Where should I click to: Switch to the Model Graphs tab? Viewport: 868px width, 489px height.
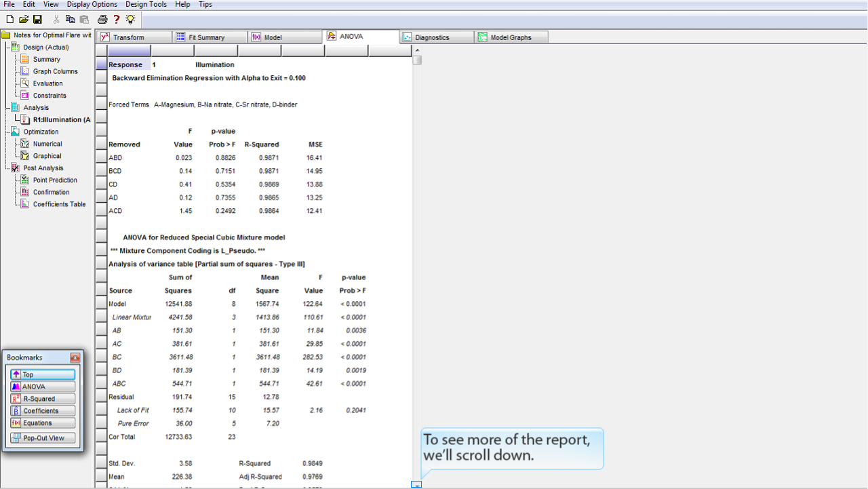point(511,37)
